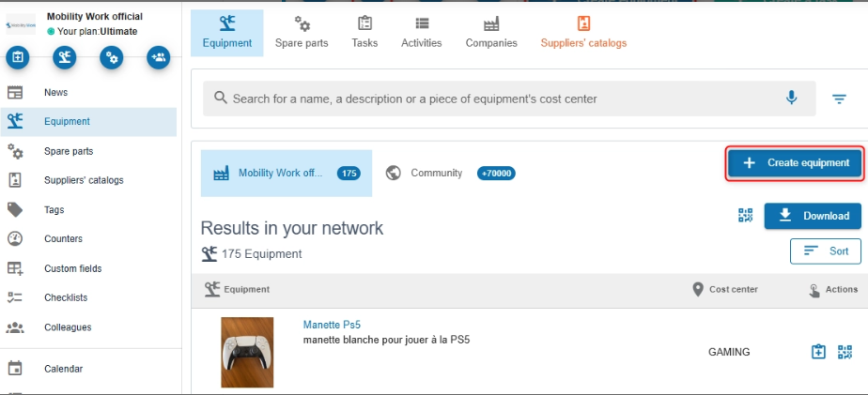The height and width of the screenshot is (395, 868).
Task: Click the Manette Ps5 controller thumbnail
Action: (x=247, y=352)
